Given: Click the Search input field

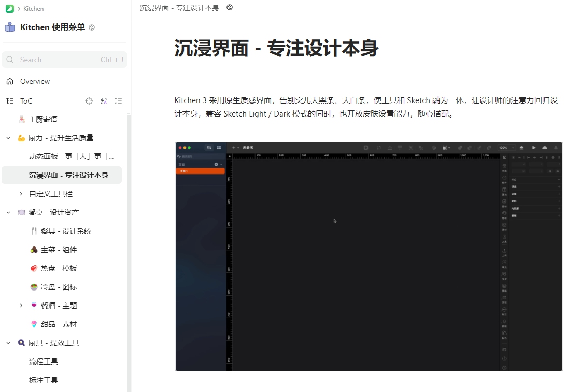Looking at the screenshot, I should (x=57, y=60).
